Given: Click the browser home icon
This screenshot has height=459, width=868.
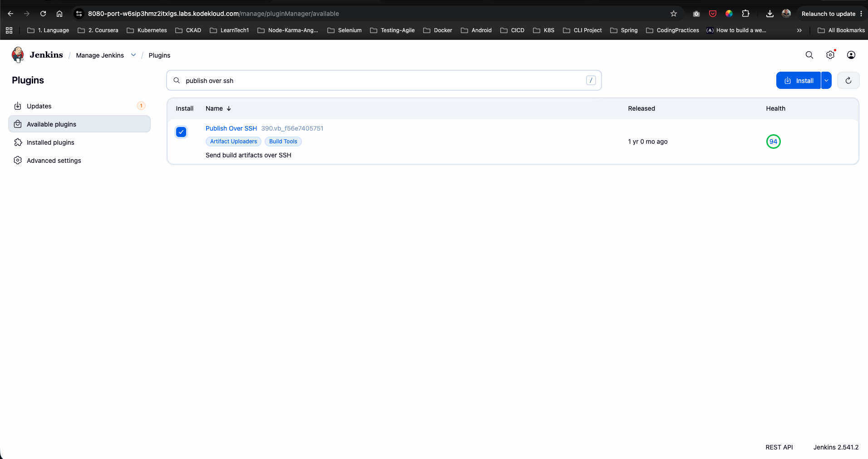Looking at the screenshot, I should [x=59, y=14].
